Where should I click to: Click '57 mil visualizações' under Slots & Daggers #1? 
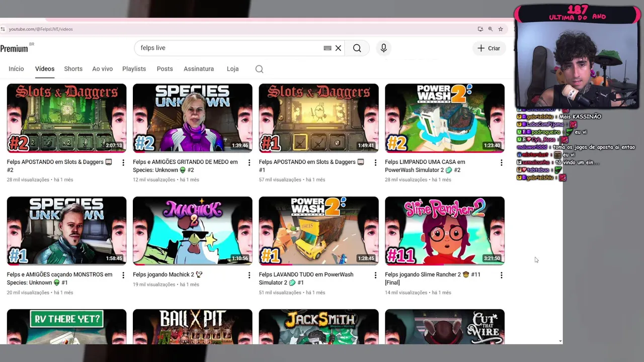[x=280, y=180]
